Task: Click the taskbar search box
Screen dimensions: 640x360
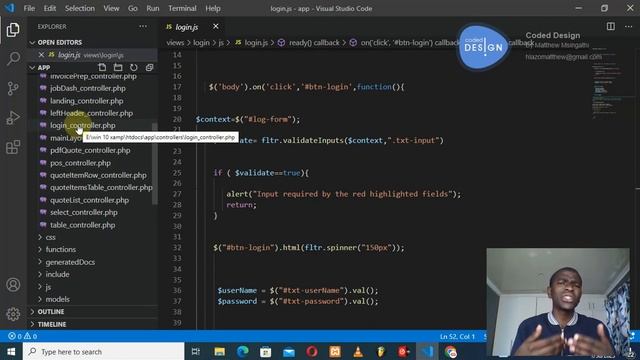Action: coord(104,351)
